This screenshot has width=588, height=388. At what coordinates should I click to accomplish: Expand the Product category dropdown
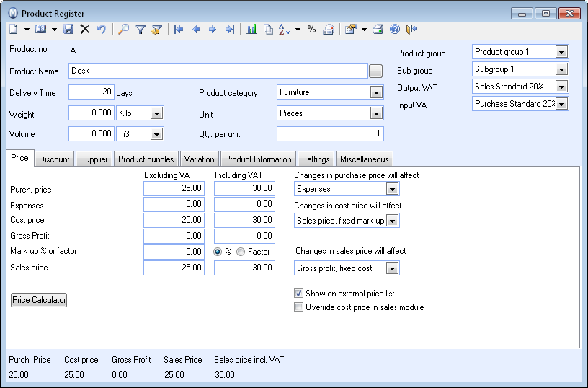(x=375, y=92)
